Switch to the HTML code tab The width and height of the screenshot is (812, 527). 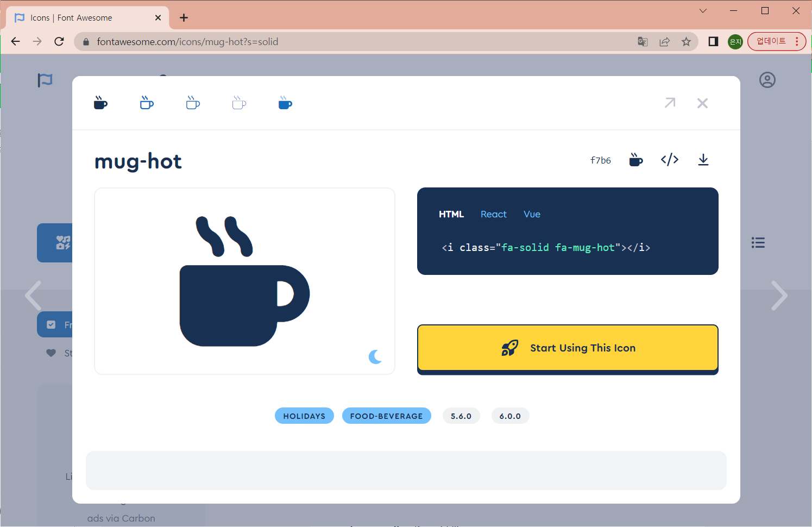[x=451, y=214]
